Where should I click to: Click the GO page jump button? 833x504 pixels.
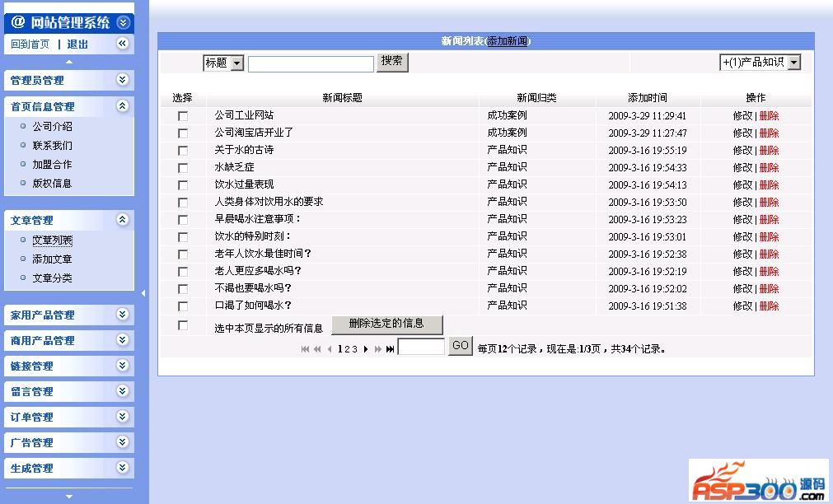tap(460, 346)
